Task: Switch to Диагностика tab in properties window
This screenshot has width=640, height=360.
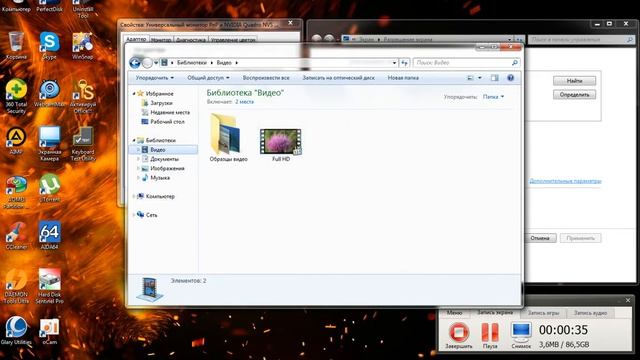Action: click(x=191, y=40)
